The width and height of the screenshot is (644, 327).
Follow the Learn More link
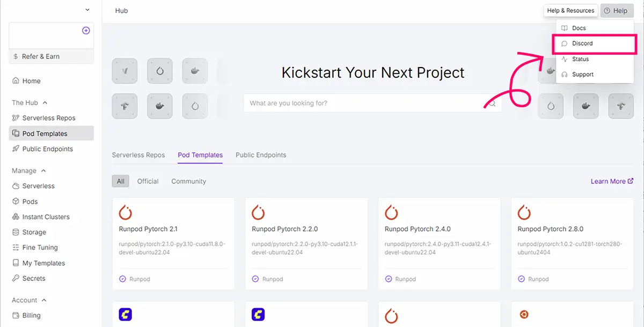point(612,181)
